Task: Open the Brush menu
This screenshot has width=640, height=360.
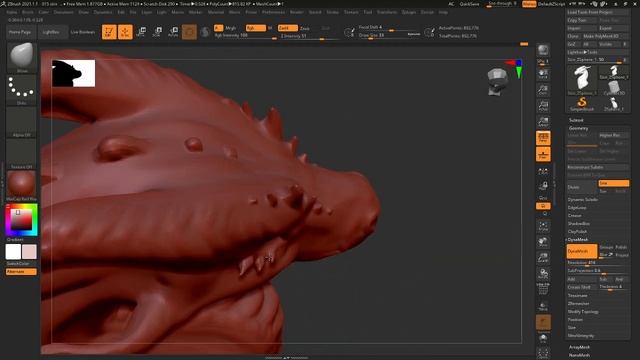Action: coord(28,12)
